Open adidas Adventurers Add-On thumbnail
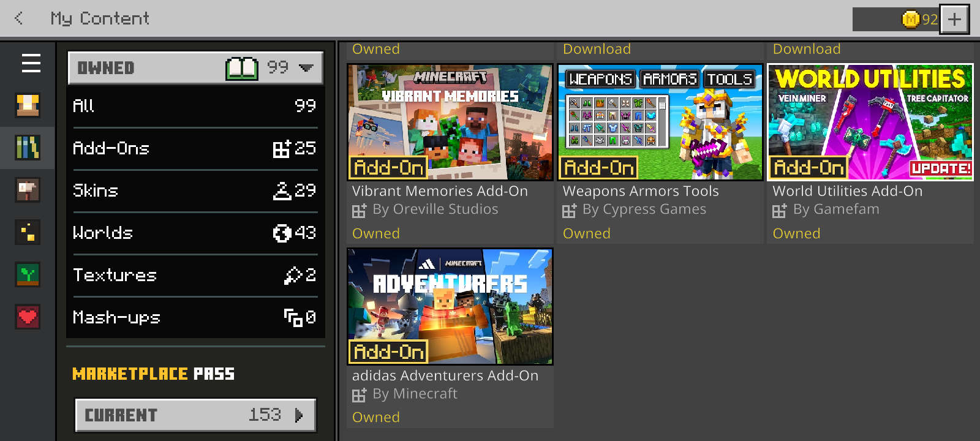This screenshot has height=441, width=980. click(x=450, y=306)
